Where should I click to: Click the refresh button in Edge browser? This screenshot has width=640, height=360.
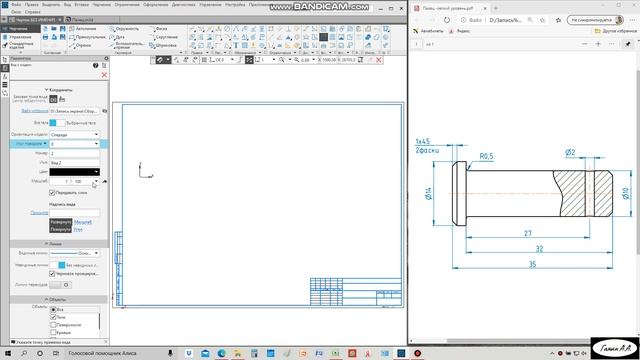tap(447, 20)
